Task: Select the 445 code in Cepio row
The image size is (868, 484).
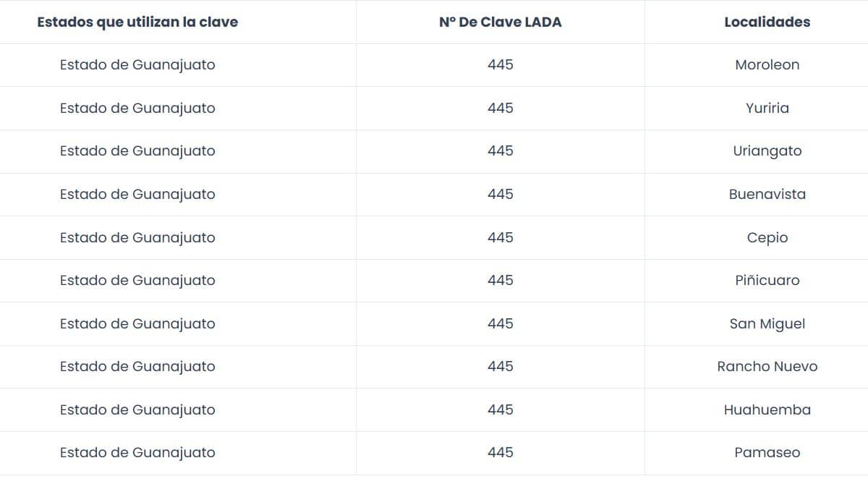Action: (x=500, y=237)
